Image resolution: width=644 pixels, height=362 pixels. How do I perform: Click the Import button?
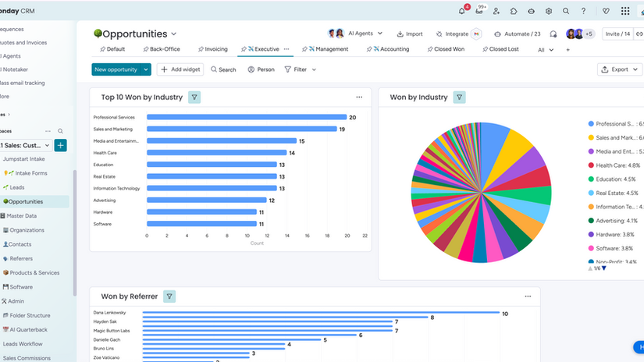410,34
